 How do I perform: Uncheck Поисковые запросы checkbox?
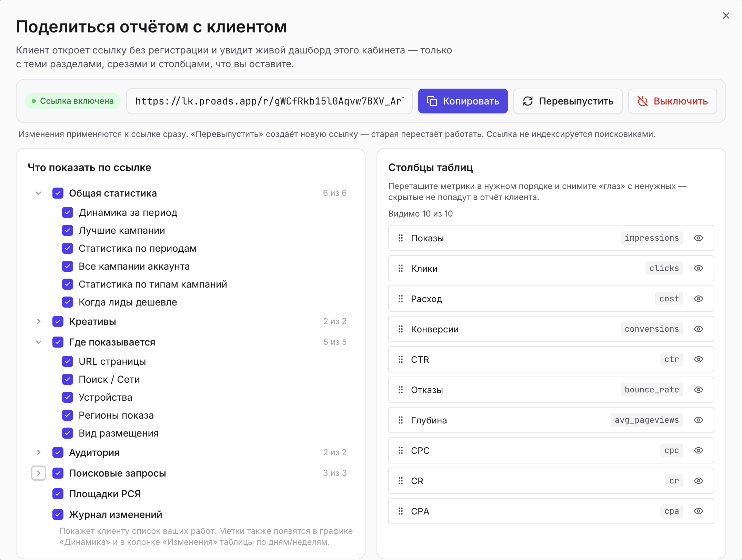tap(58, 473)
